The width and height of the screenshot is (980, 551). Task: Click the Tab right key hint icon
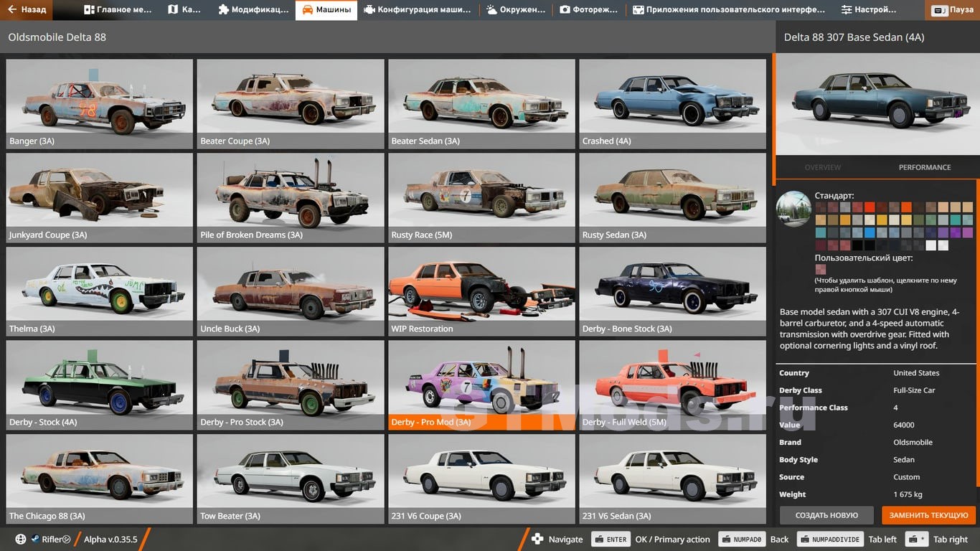point(917,540)
